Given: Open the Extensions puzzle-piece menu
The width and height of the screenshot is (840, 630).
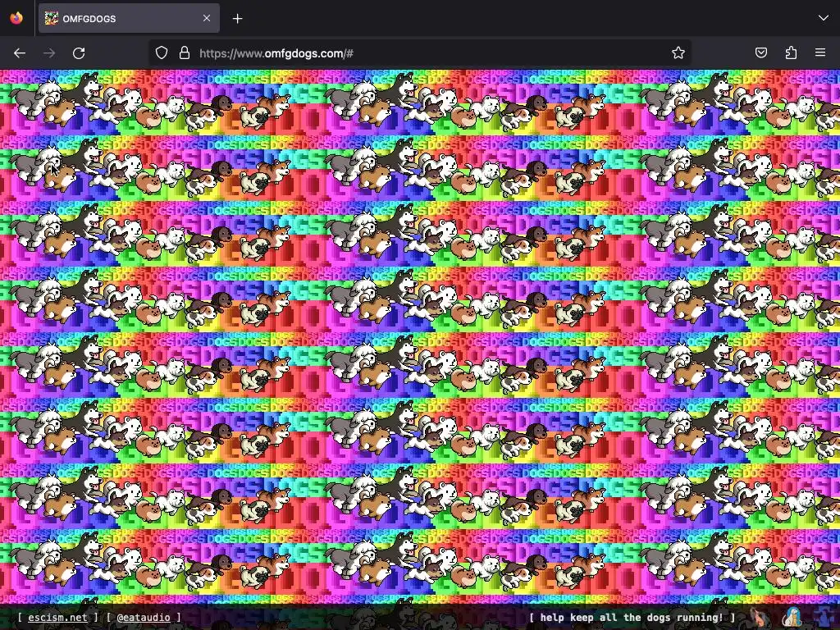Looking at the screenshot, I should click(791, 53).
